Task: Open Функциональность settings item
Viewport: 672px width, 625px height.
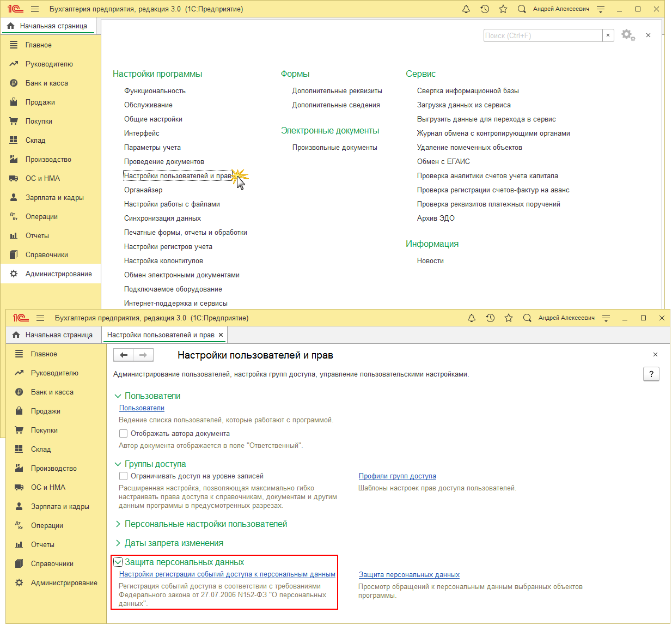Action: 155,91
